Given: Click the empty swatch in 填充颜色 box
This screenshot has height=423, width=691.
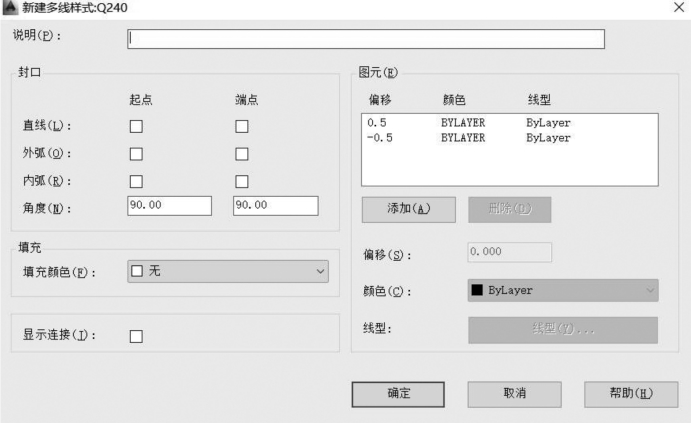Looking at the screenshot, I should (x=137, y=271).
